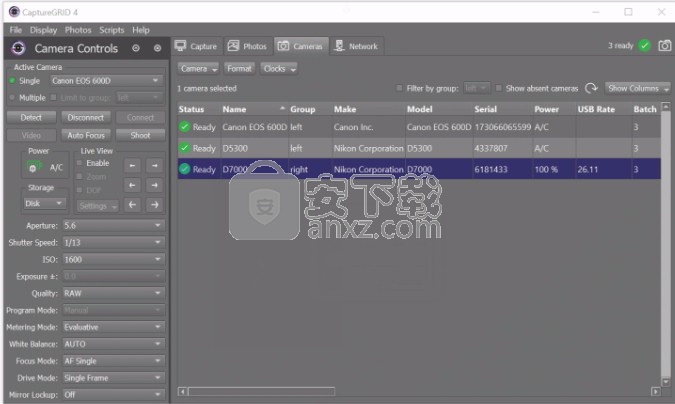Click the green ready checkmark beside '3 ready'
Screen dimensions: 675x404
644,46
